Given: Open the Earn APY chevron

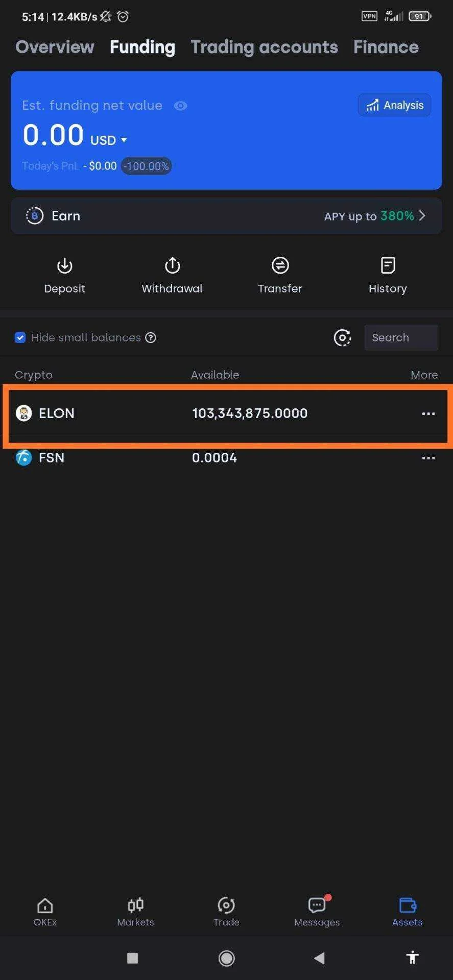Looking at the screenshot, I should coord(422,216).
